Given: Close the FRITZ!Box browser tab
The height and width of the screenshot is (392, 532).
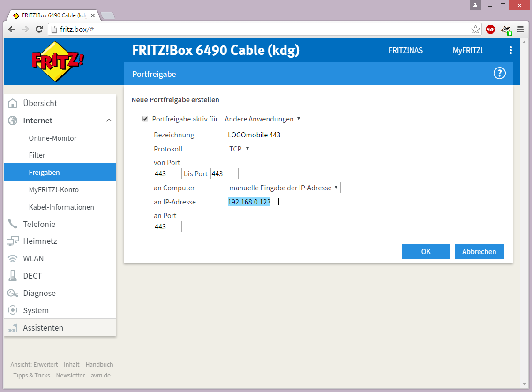Looking at the screenshot, I should (x=93, y=15).
